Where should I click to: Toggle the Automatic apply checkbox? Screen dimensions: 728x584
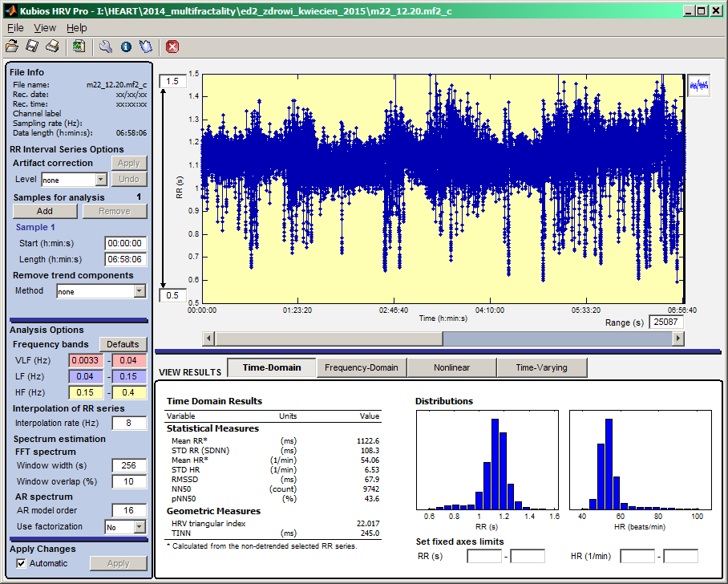click(x=21, y=563)
